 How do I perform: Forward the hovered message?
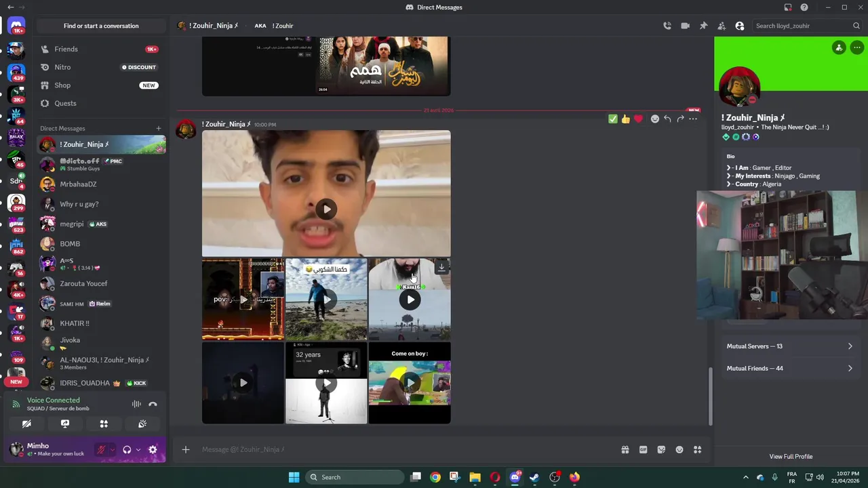[680, 119]
